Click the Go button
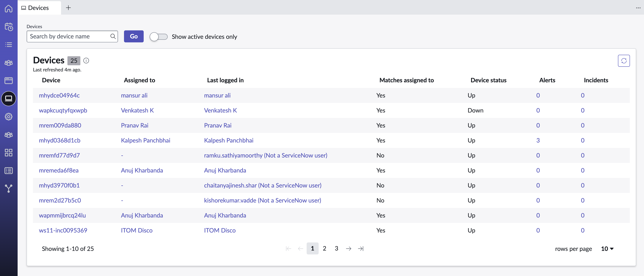Viewport: 644px width, 276px height. (x=134, y=36)
